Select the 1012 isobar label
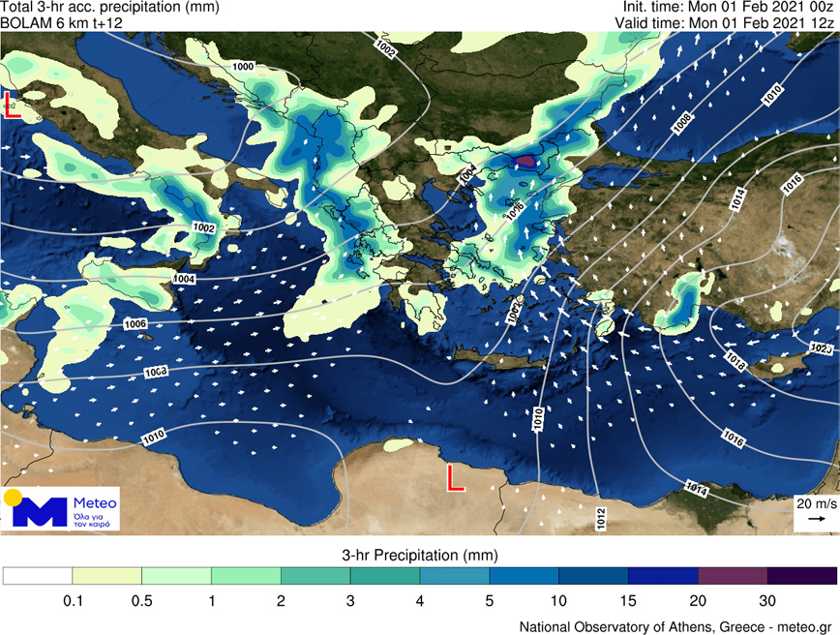 point(600,518)
